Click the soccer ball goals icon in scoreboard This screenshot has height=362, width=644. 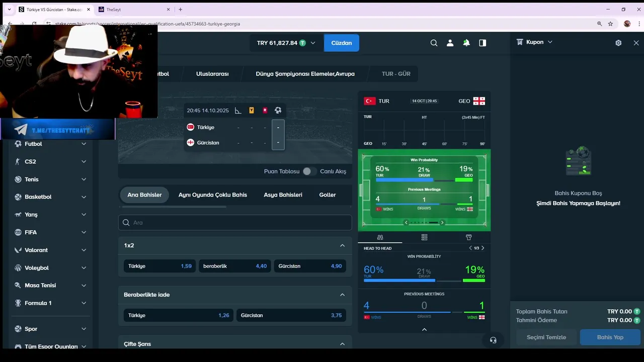[x=278, y=111]
